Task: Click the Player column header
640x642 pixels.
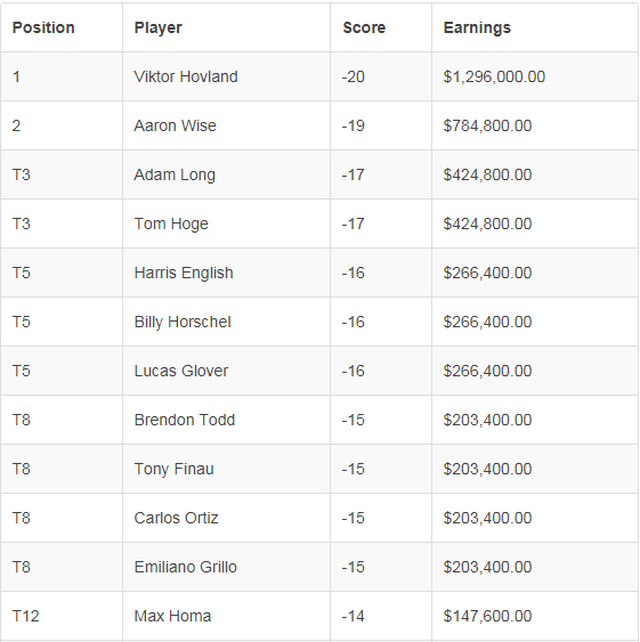Action: click(158, 28)
